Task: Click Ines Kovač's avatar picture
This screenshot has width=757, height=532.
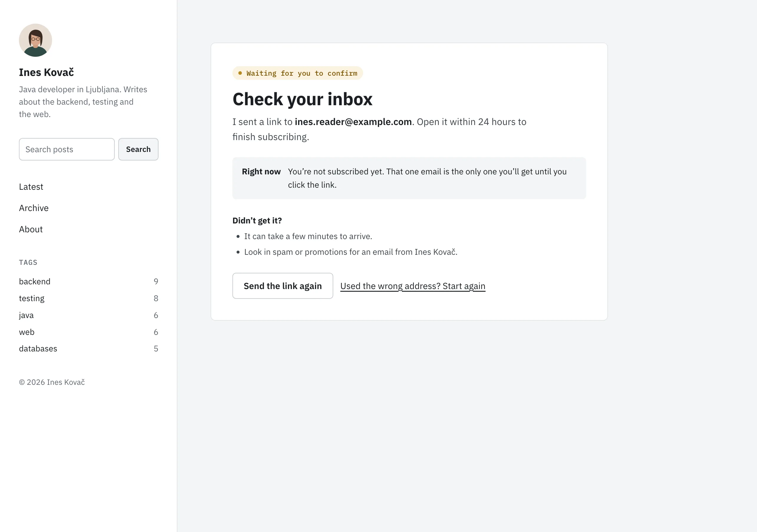Action: 35,40
